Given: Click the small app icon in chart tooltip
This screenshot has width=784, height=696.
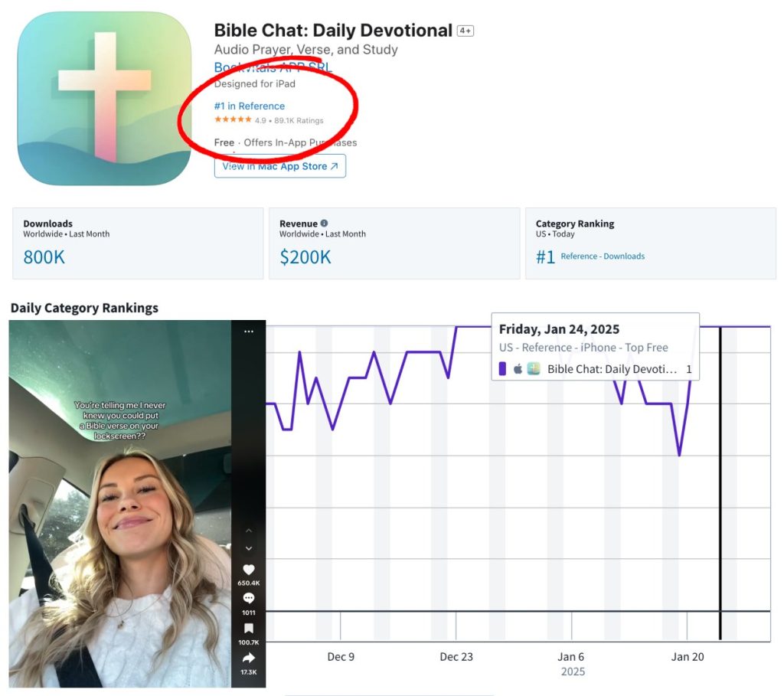Looking at the screenshot, I should coord(534,369).
